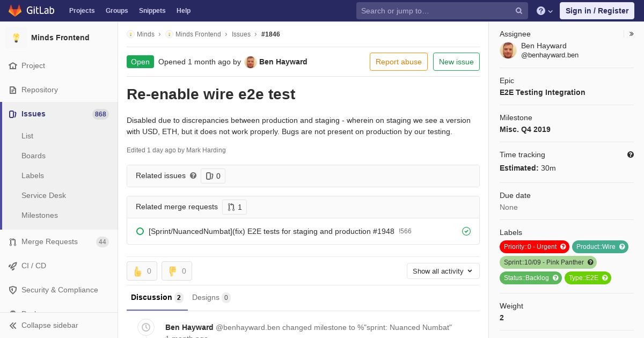
Task: Click the Sign in / Register button
Action: (x=597, y=11)
